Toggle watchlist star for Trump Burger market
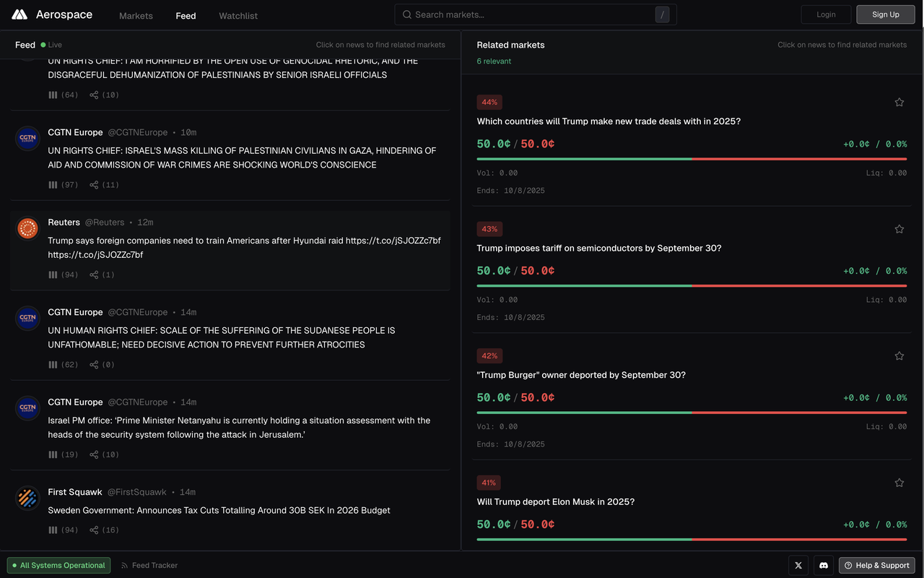Image resolution: width=924 pixels, height=578 pixels. tap(899, 356)
